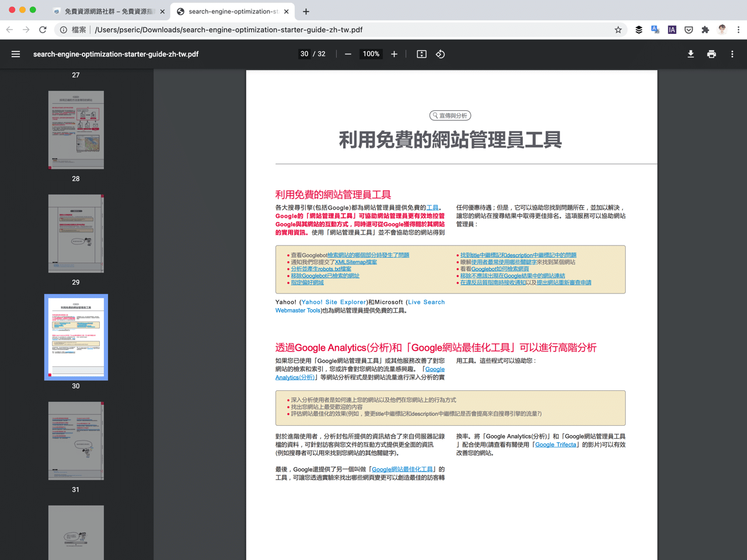Image resolution: width=747 pixels, height=560 pixels.
Task: Go back to previous page
Action: [9, 30]
